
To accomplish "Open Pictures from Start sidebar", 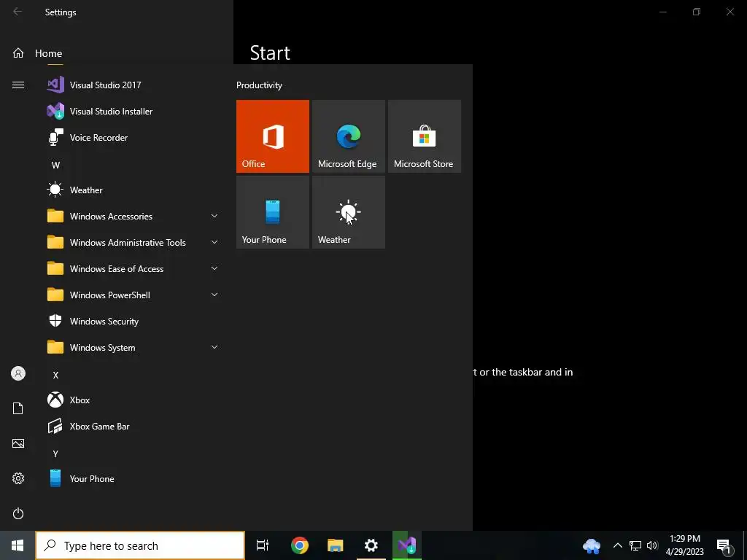I will click(x=18, y=443).
